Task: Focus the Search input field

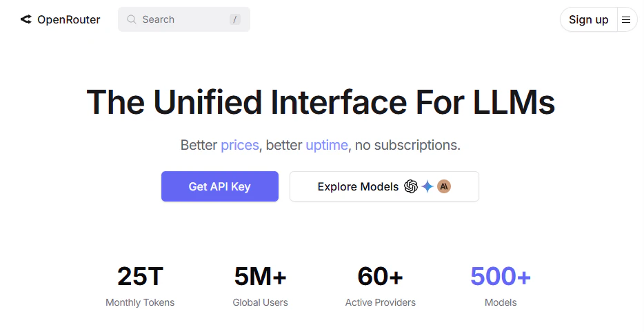Action: (184, 19)
